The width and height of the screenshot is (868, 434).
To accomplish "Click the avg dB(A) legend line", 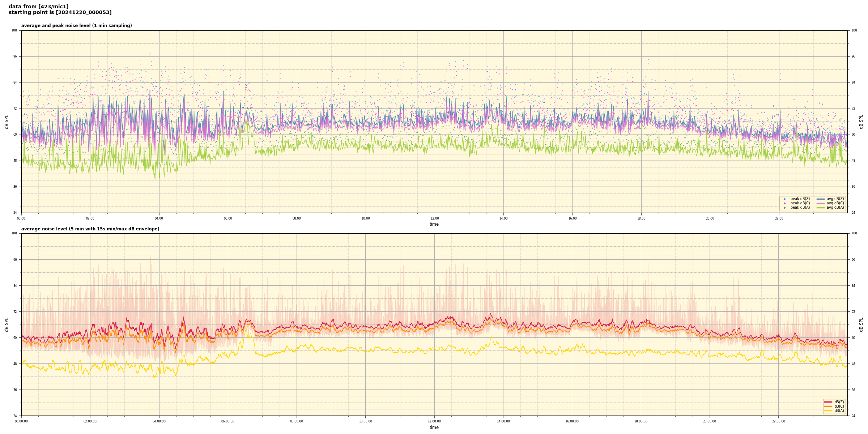I will point(821,208).
